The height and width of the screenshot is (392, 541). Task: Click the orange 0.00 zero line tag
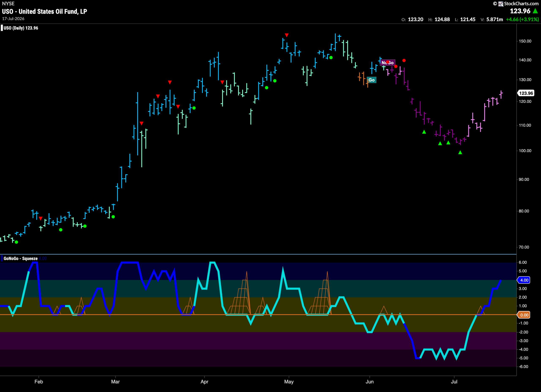click(x=524, y=315)
